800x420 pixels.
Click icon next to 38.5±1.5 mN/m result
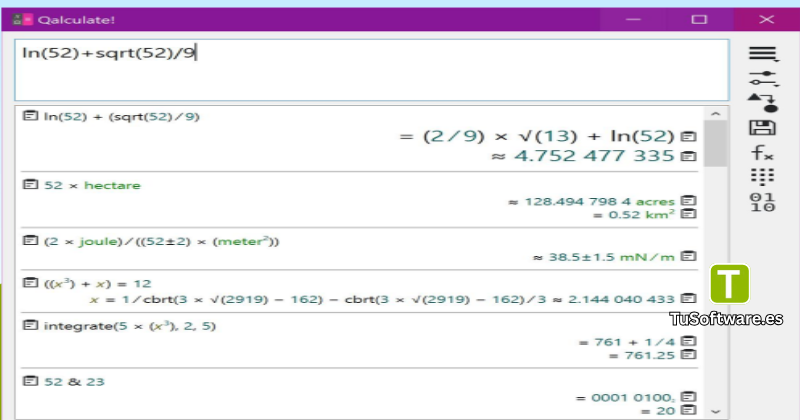688,256
